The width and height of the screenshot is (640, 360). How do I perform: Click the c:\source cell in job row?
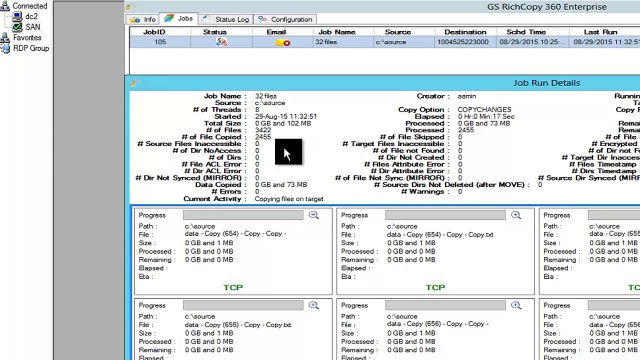click(x=404, y=42)
